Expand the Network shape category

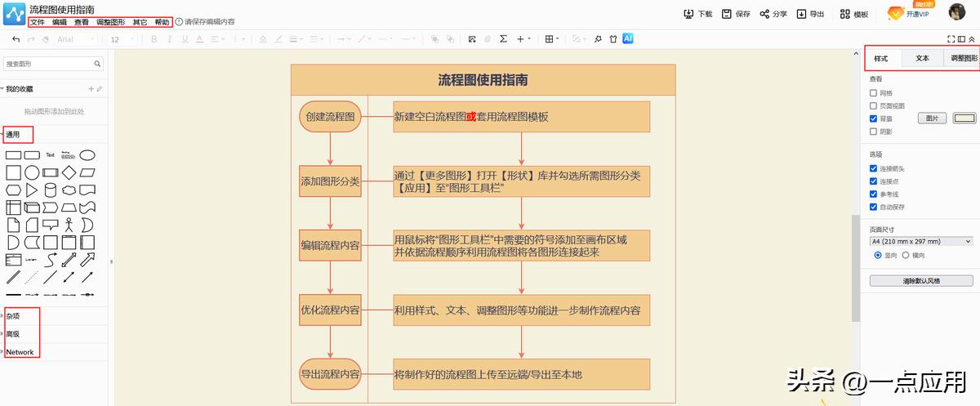coord(20,352)
